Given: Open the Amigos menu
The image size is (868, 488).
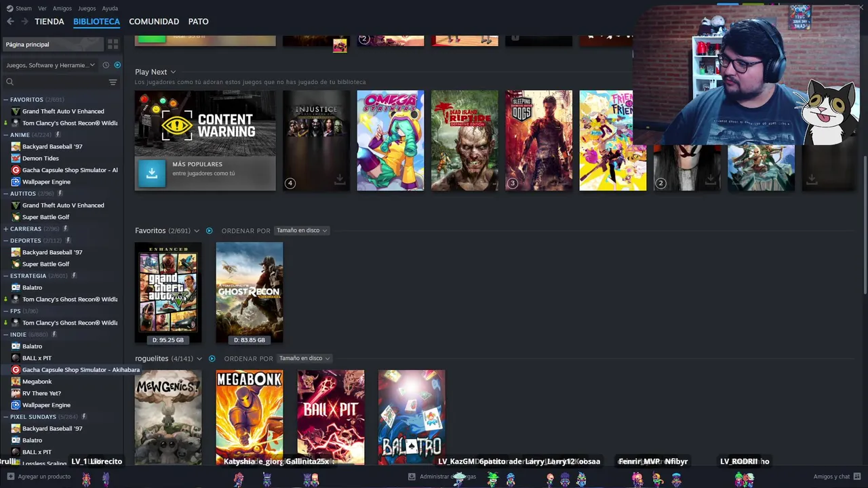Looking at the screenshot, I should coord(62,8).
